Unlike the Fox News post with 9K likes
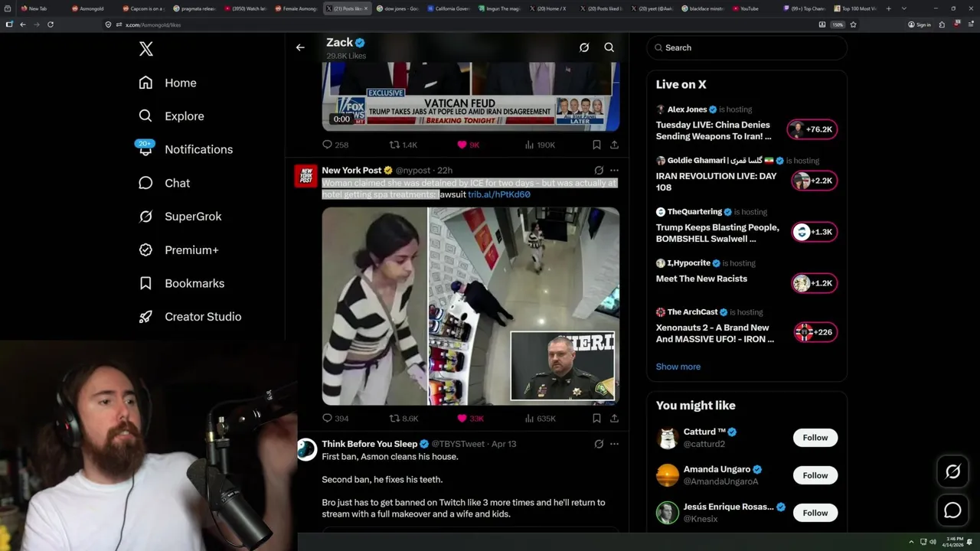This screenshot has width=980, height=551. (x=468, y=145)
